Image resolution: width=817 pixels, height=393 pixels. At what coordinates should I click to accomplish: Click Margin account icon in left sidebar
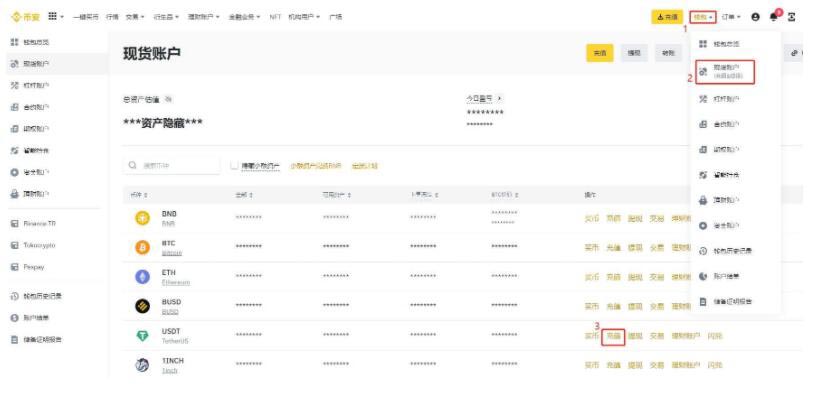coord(15,85)
